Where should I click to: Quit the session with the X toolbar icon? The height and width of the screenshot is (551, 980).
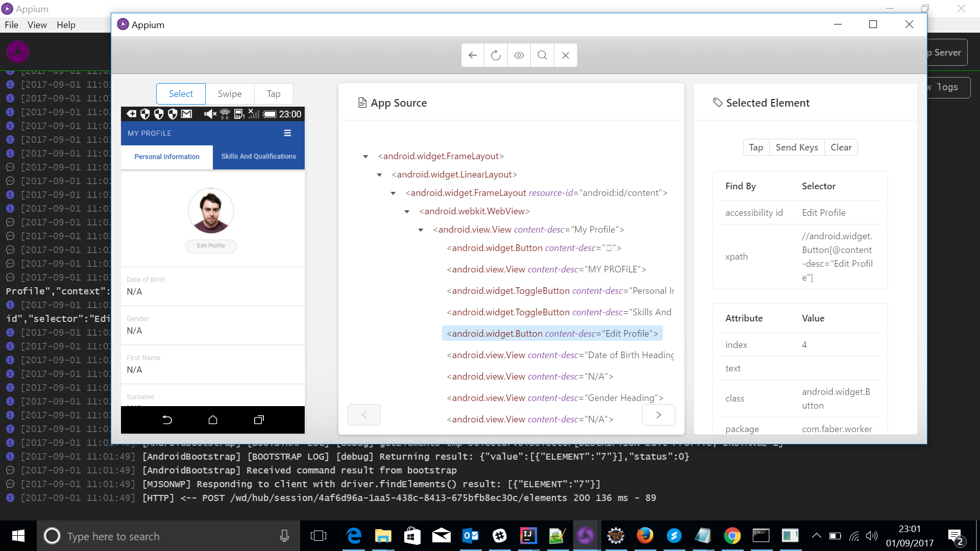[x=566, y=55]
